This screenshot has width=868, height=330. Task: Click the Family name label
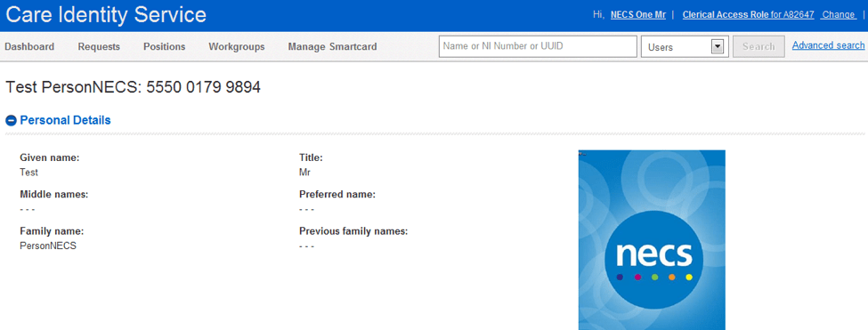52,231
